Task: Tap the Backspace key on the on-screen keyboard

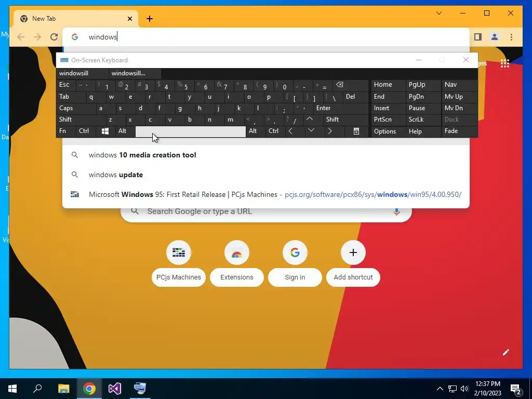Action: (x=351, y=85)
